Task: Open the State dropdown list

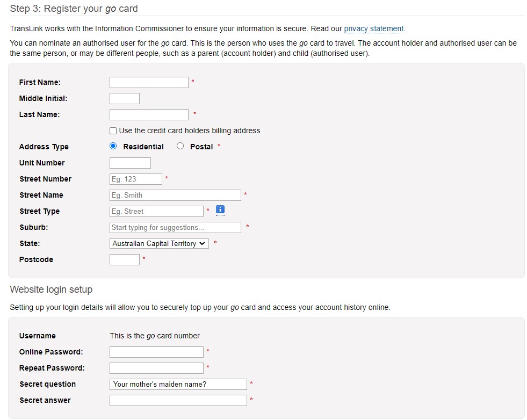Action: 159,244
